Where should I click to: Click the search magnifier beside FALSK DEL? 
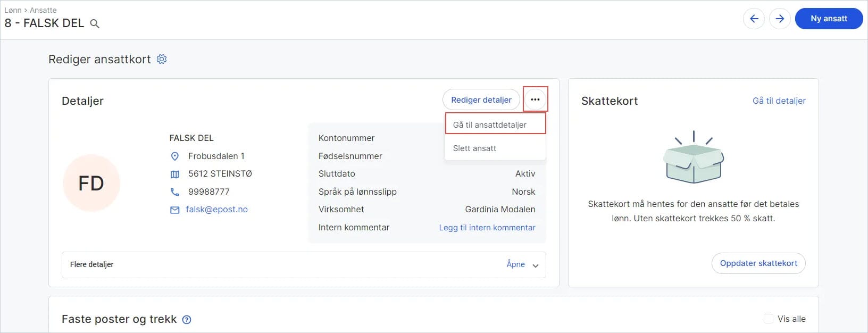point(95,23)
